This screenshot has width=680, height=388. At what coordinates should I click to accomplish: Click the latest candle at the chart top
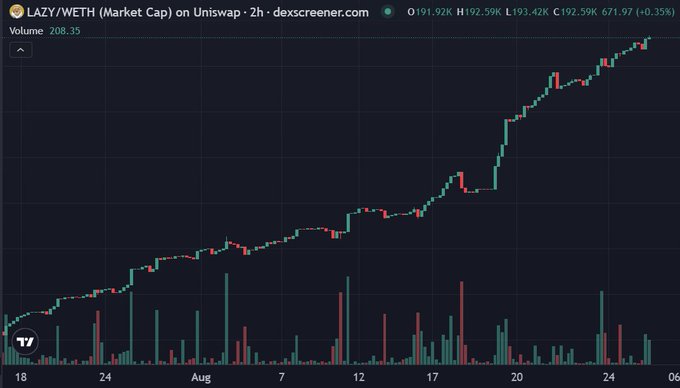(x=648, y=39)
